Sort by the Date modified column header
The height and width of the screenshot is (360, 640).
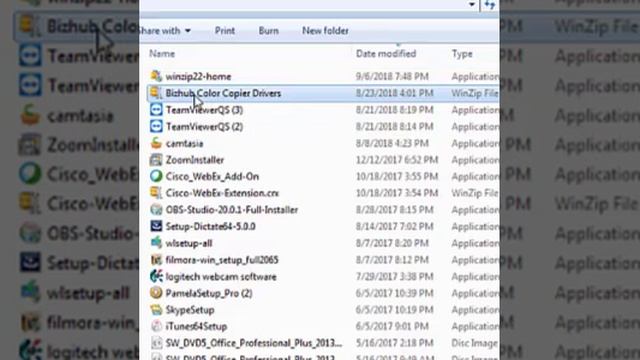point(386,53)
